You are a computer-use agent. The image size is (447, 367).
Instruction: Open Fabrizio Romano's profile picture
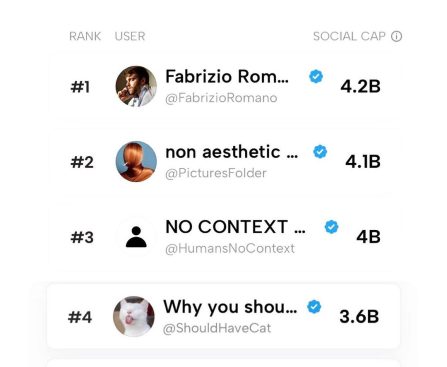[x=136, y=86]
